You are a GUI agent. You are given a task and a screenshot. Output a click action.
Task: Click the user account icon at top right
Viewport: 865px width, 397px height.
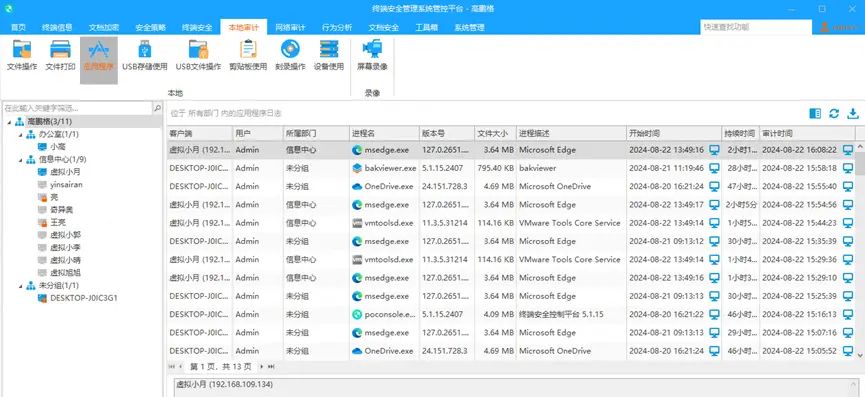(x=825, y=27)
